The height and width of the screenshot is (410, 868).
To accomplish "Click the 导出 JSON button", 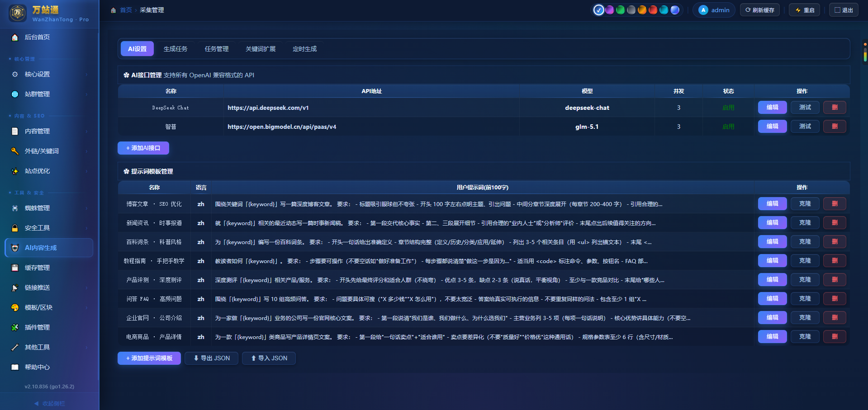I will coord(212,358).
